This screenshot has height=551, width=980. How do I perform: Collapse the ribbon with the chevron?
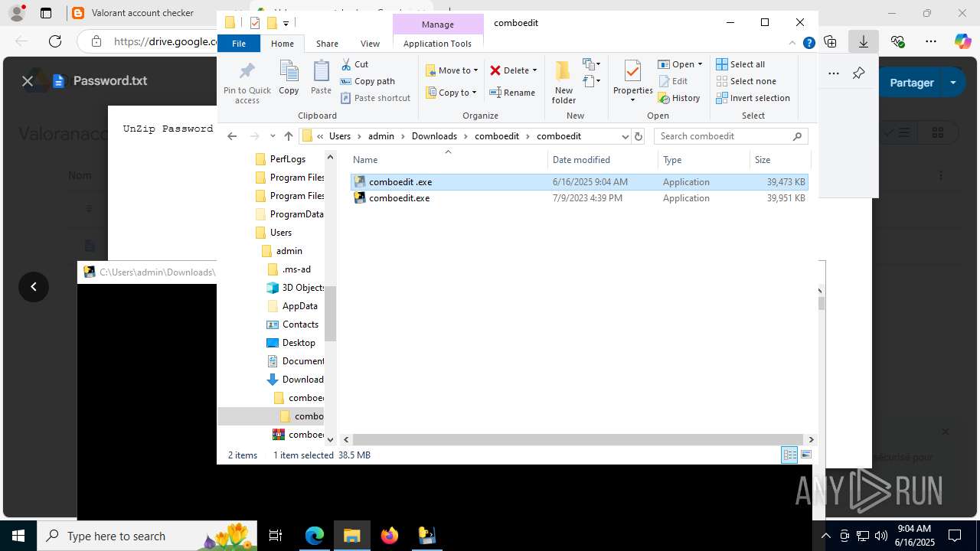click(x=792, y=43)
